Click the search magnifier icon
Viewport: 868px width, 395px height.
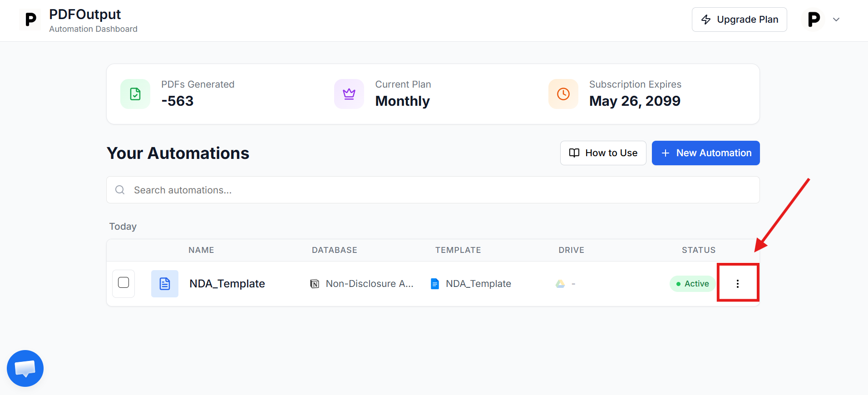pos(120,190)
